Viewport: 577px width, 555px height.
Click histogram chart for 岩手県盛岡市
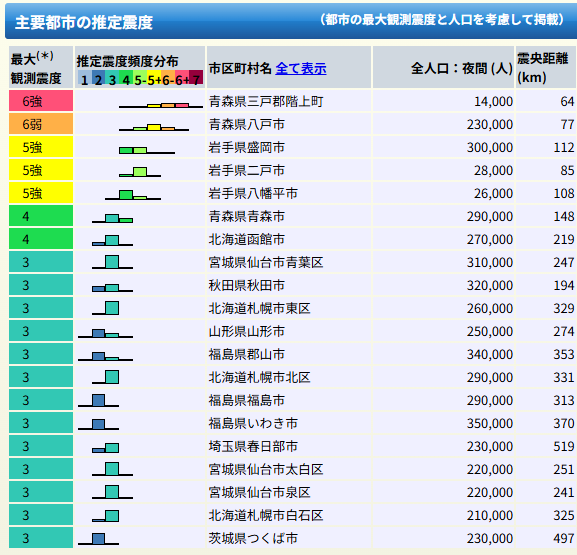(x=147, y=150)
